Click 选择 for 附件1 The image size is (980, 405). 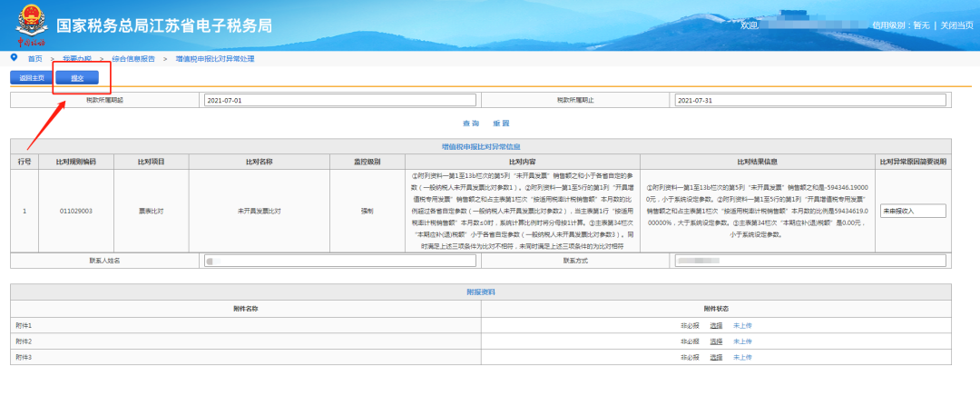[716, 326]
